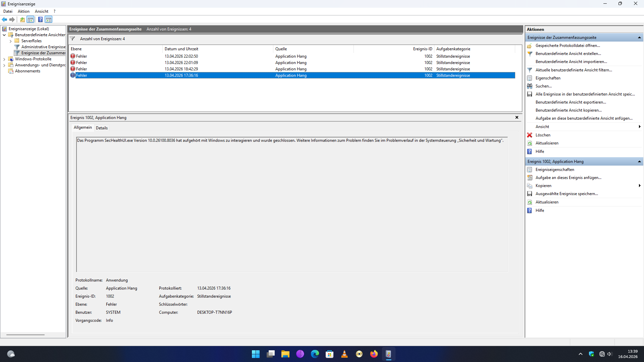Open Firefox from the taskbar
Screen dimensions: 644x362
[x=374, y=354]
